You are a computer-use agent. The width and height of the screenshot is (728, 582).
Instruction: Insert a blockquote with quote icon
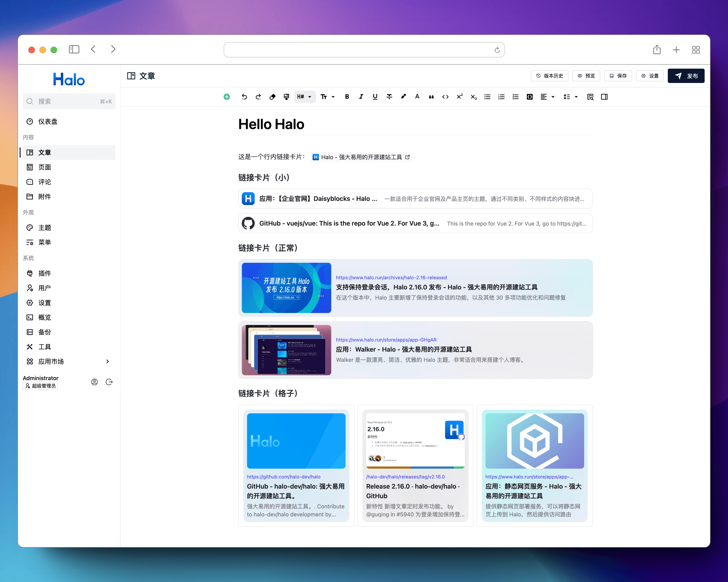point(431,97)
